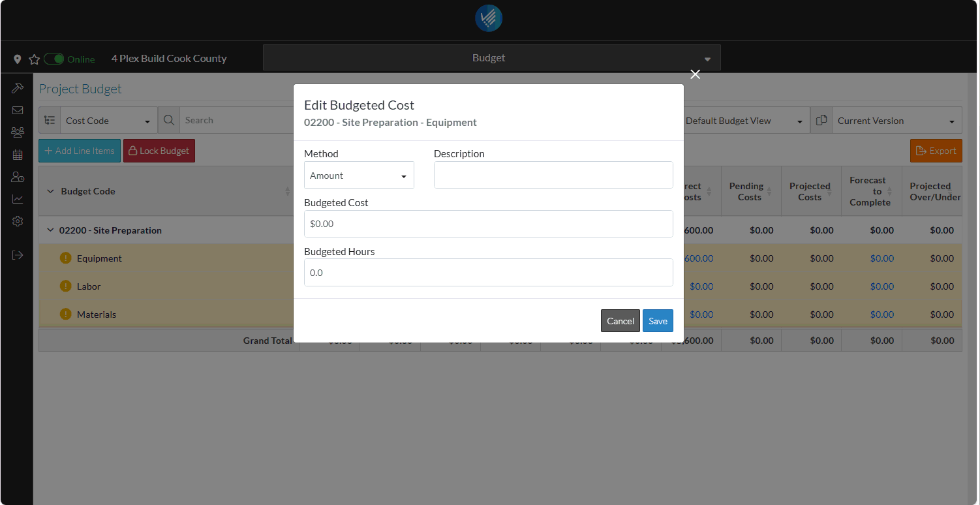The image size is (980, 505).
Task: Toggle the Online switch
Action: 54,59
